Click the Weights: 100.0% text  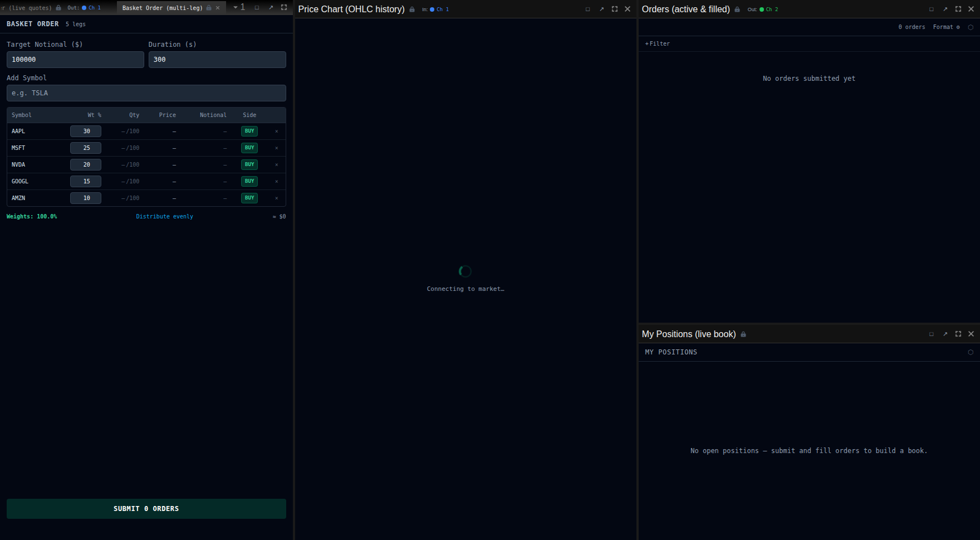tap(32, 216)
